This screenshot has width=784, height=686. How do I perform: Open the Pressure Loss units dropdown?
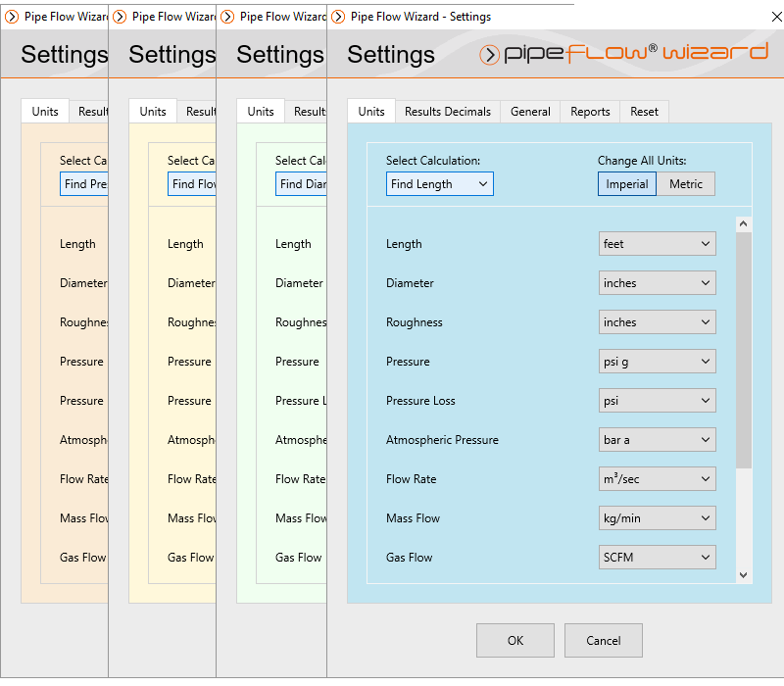click(x=657, y=401)
